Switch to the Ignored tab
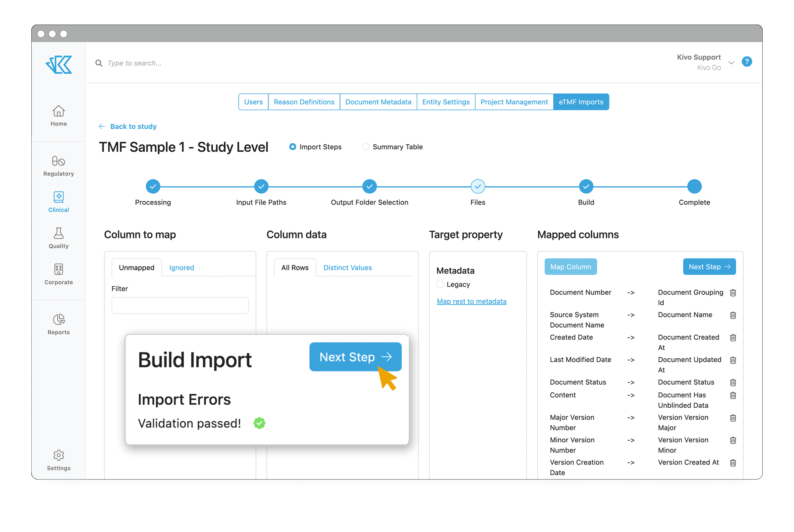Image resolution: width=794 pixels, height=532 pixels. [181, 268]
